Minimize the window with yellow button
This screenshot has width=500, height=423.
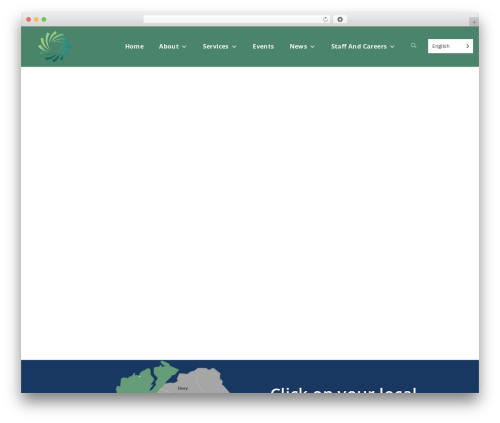(x=36, y=19)
